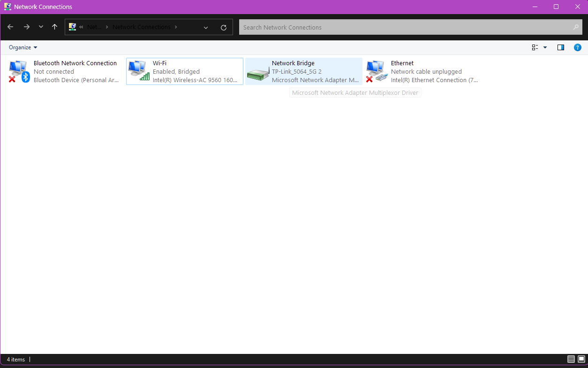The height and width of the screenshot is (368, 588).
Task: Select the Network Bridge adapter icon
Action: (x=257, y=72)
